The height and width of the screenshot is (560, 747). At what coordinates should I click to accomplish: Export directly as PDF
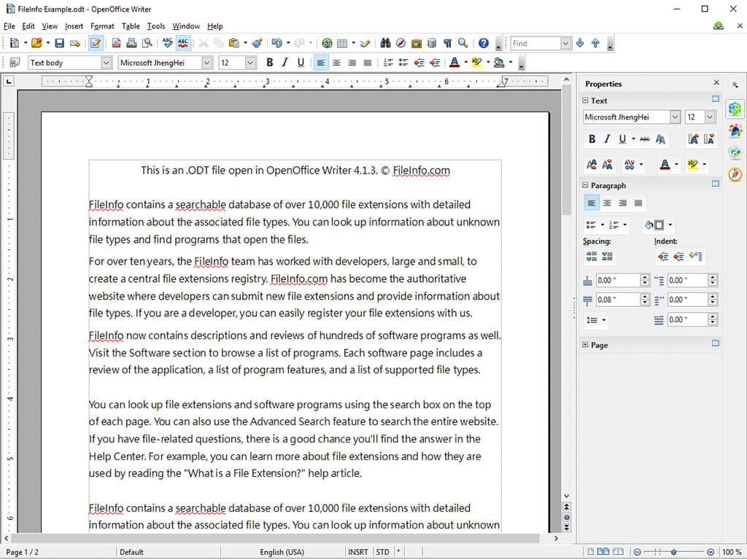click(x=116, y=44)
